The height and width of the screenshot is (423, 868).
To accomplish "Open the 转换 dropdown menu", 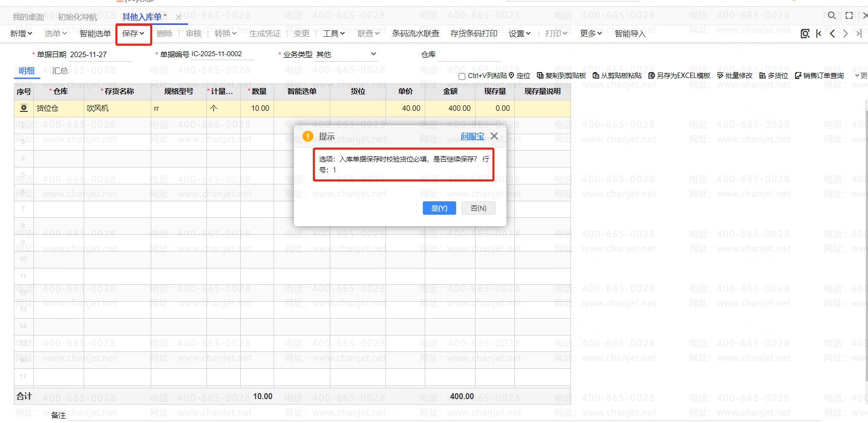I will [x=225, y=33].
